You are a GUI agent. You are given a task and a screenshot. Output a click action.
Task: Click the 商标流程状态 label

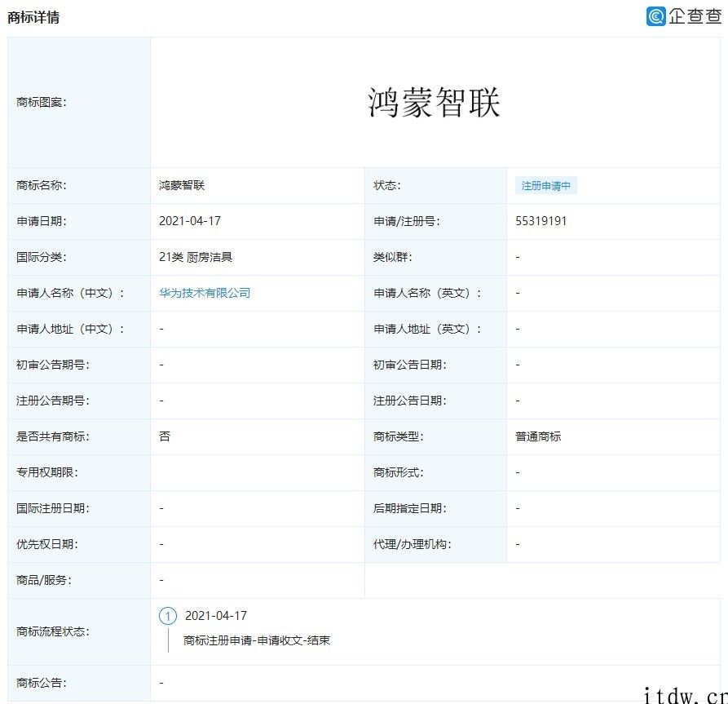[53, 631]
